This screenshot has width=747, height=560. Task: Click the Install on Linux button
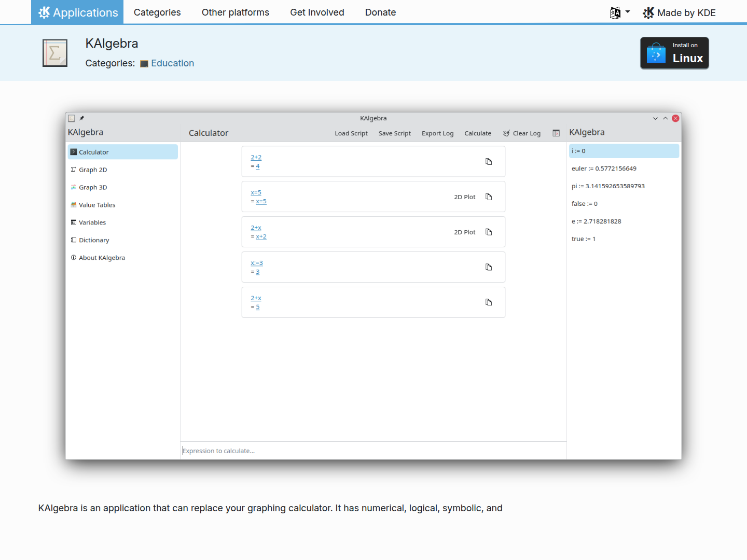[674, 53]
